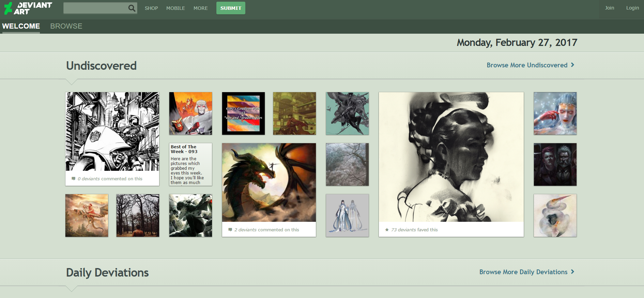Image resolution: width=644 pixels, height=298 pixels.
Task: Open the dark two-character portrait thumbnail
Action: pyautogui.click(x=555, y=164)
